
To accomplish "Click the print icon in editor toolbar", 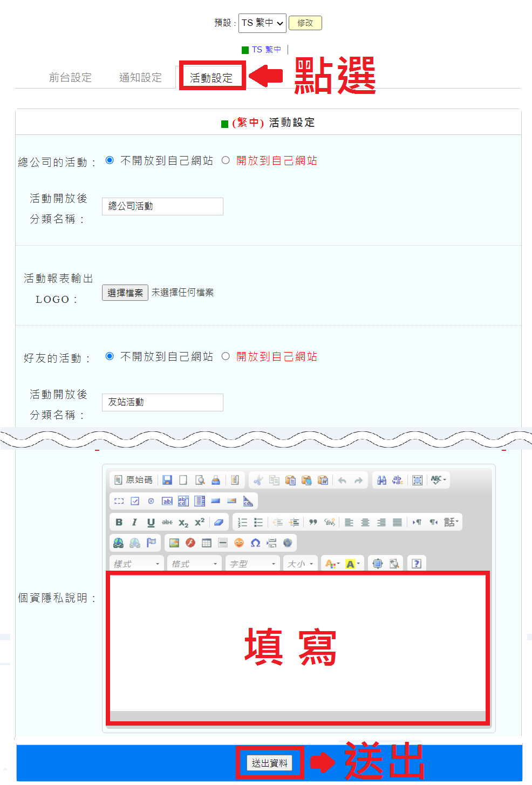I will [x=216, y=480].
